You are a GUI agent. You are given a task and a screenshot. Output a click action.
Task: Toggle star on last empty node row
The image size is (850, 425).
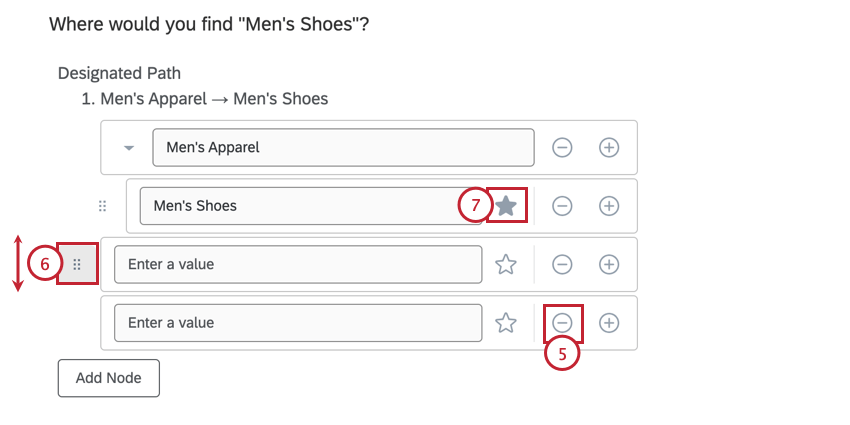(507, 323)
